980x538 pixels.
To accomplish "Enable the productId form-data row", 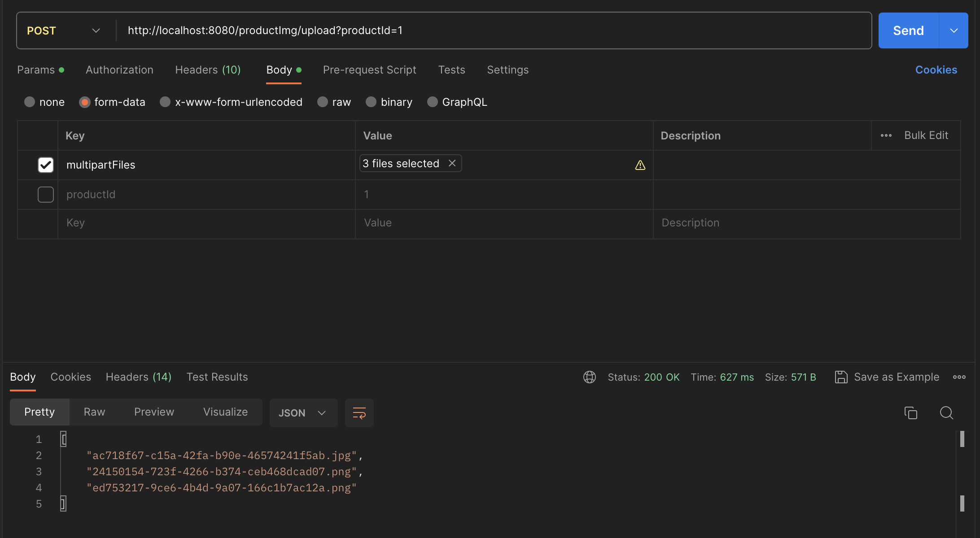I will click(x=45, y=194).
